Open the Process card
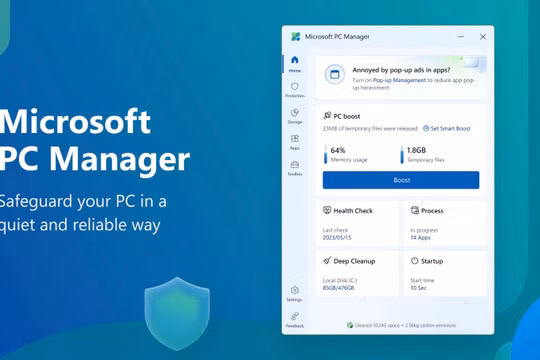540x360 pixels. click(445, 223)
